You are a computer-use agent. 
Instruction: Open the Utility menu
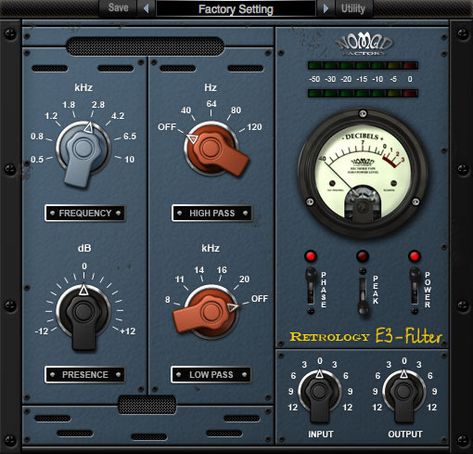point(353,8)
